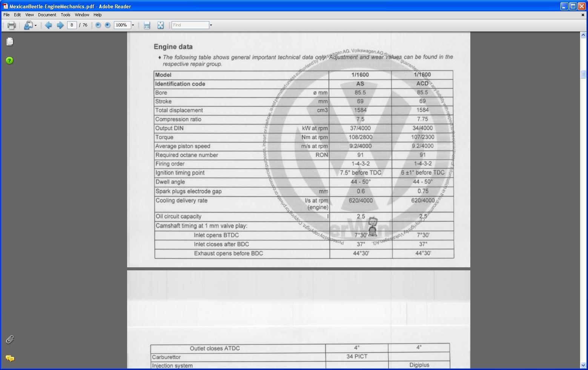Click the scroll up arrow of the vertical scrollbar
This screenshot has width=588, height=370.
click(x=583, y=35)
